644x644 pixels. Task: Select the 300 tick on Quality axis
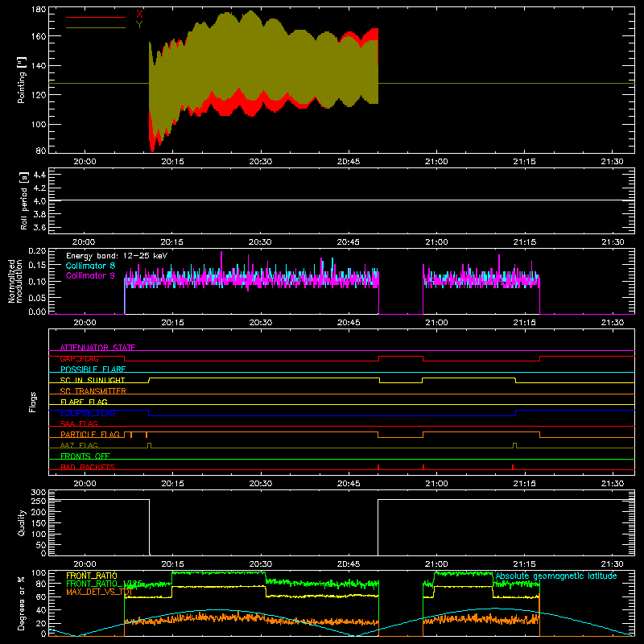(x=39, y=493)
